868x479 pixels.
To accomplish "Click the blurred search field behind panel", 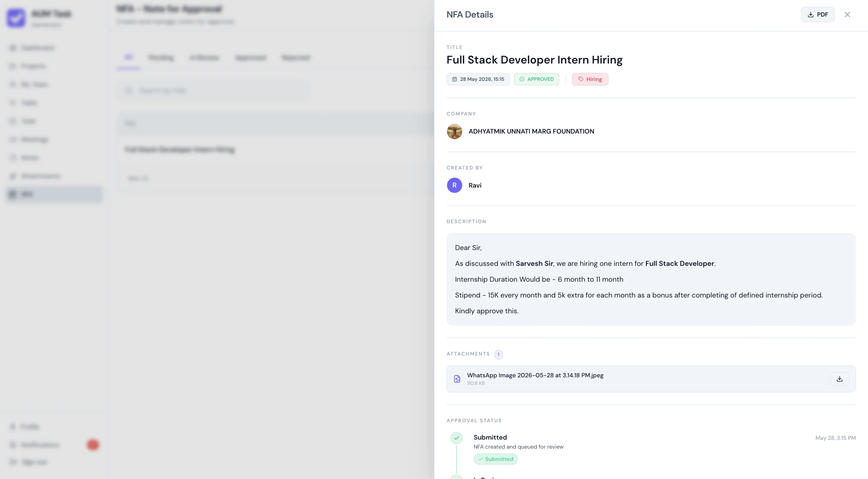I will [213, 91].
